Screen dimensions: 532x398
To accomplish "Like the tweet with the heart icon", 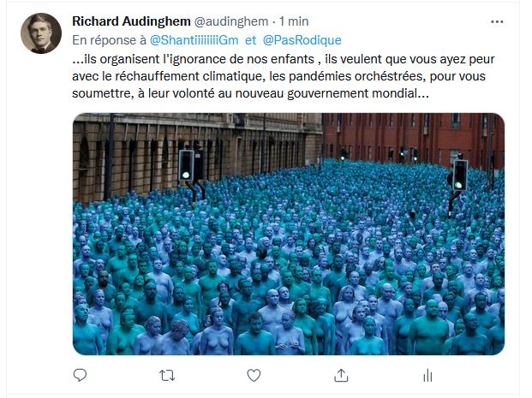I will (254, 375).
